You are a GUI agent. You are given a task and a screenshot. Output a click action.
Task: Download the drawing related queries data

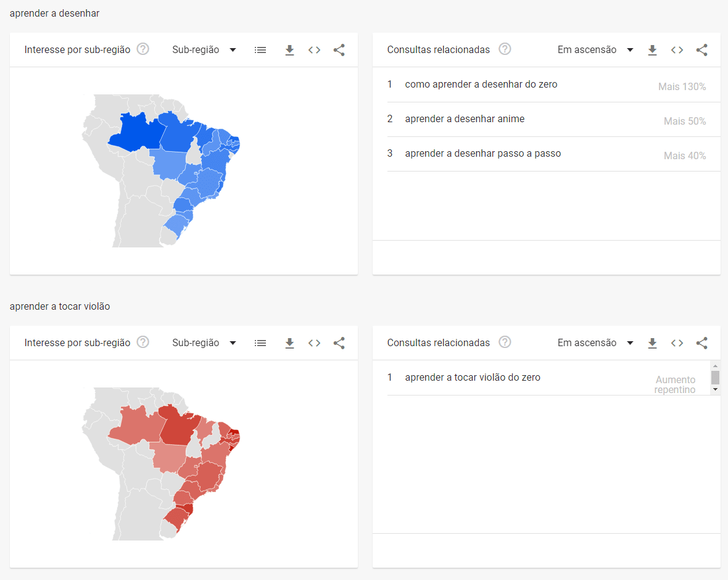(653, 51)
